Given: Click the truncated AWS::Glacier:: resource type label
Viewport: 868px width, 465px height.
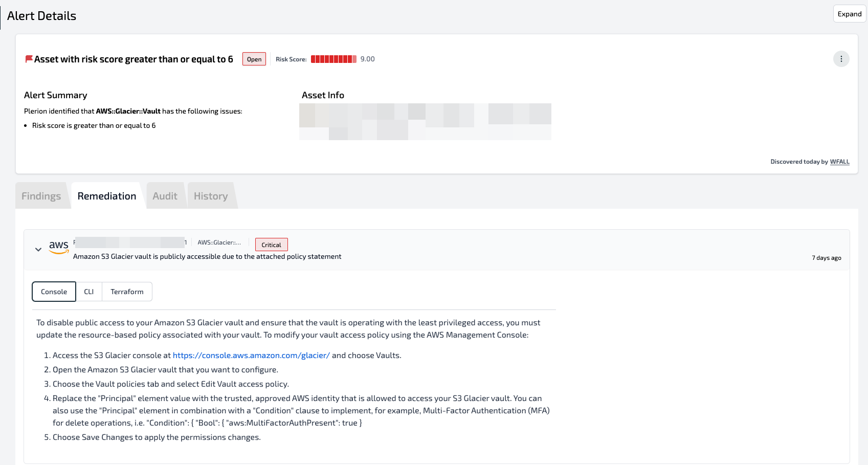Looking at the screenshot, I should click(219, 242).
